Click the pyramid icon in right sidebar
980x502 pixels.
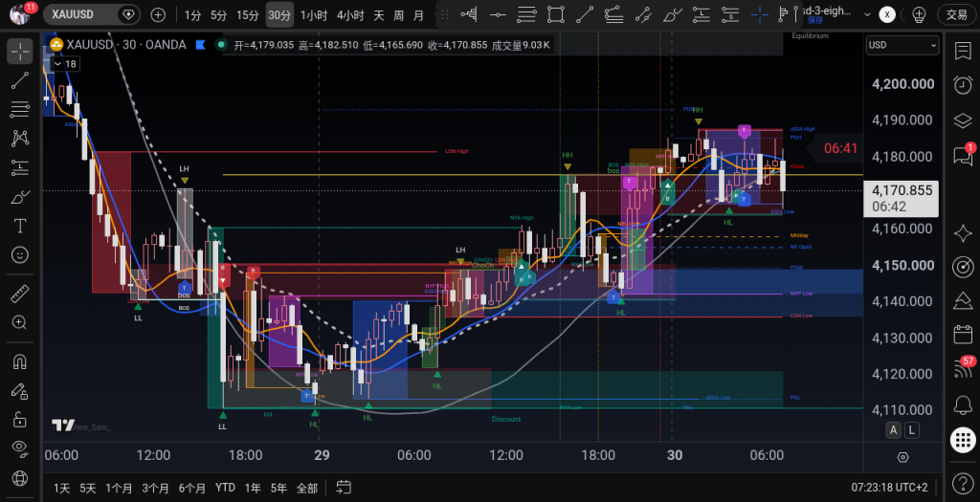tap(963, 301)
